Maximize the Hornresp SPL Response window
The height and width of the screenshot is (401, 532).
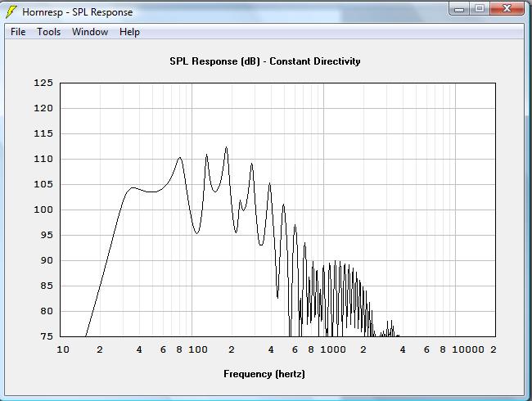pos(479,9)
